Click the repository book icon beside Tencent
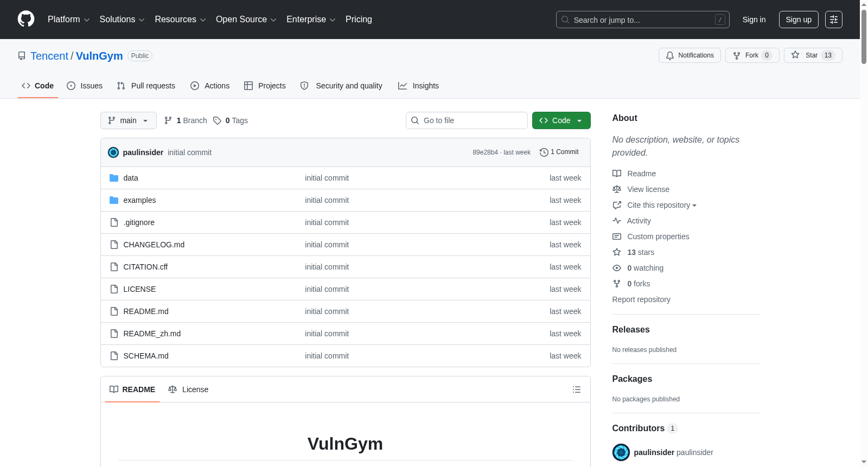Viewport: 868px width, 467px height. point(22,56)
